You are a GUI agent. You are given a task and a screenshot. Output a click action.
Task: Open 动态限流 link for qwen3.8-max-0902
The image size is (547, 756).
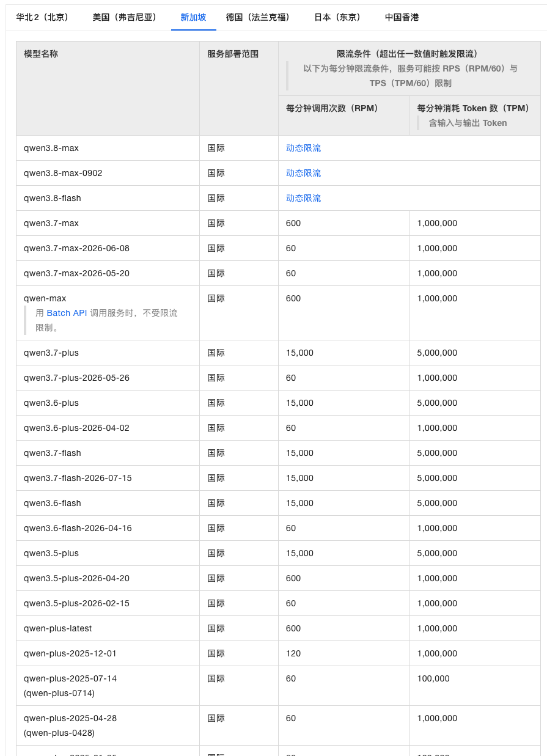coord(303,173)
